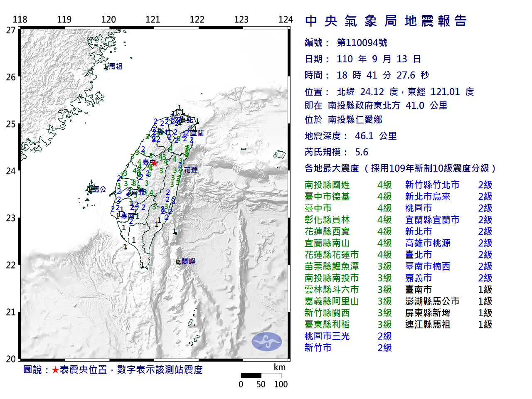Click the intensity row 桃園市三光
This screenshot has width=532, height=399.
click(348, 336)
